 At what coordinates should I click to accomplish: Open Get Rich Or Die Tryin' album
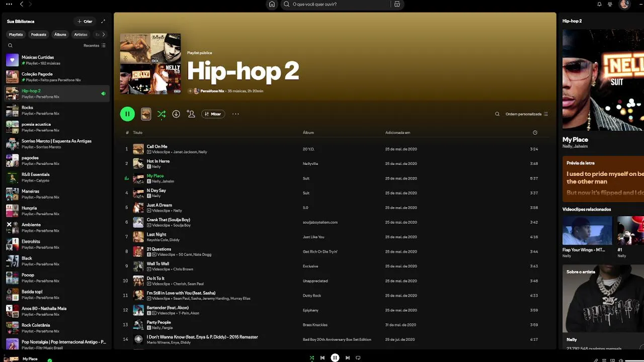320,252
